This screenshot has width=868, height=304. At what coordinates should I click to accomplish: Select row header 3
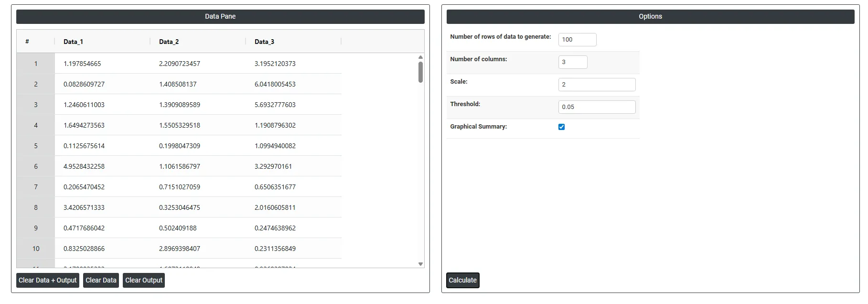(x=36, y=105)
